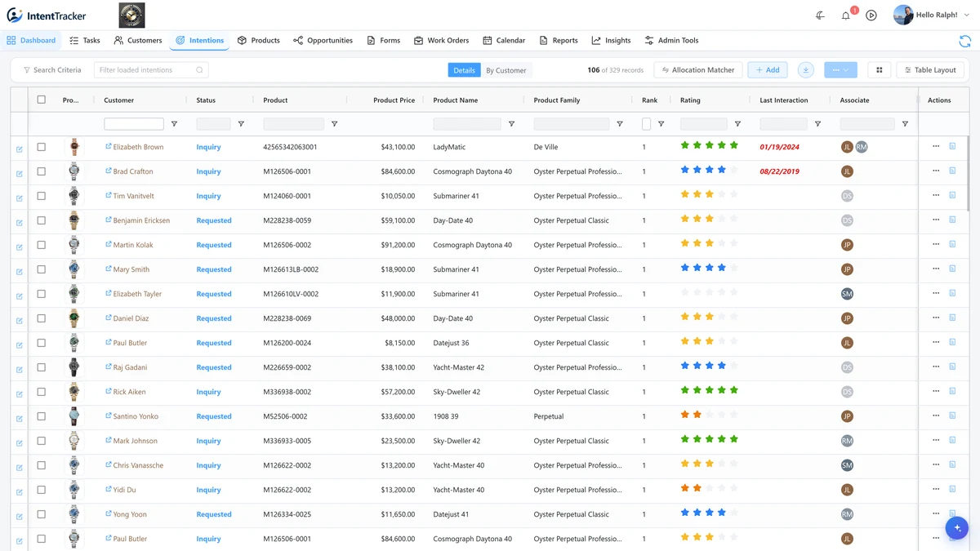Open the Tasks tab
This screenshot has height=551, width=980.
tap(85, 40)
